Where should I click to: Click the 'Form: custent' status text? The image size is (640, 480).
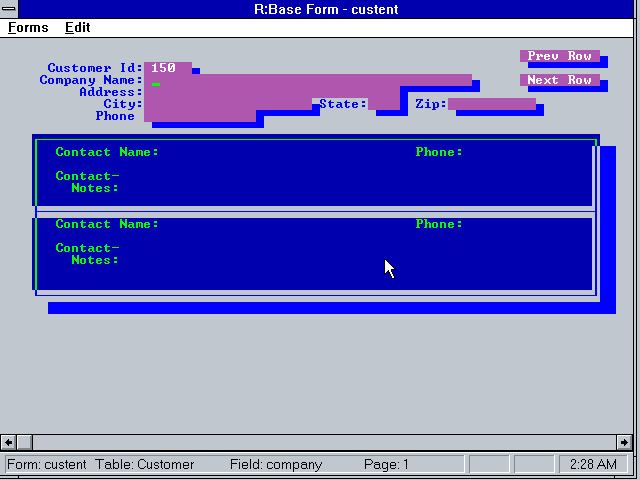tap(47, 464)
